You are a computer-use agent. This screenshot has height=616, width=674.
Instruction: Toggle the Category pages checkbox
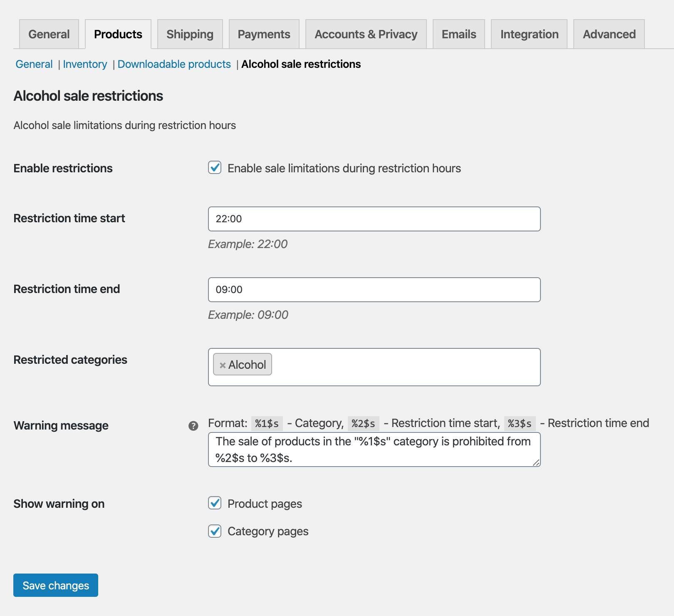pos(215,531)
